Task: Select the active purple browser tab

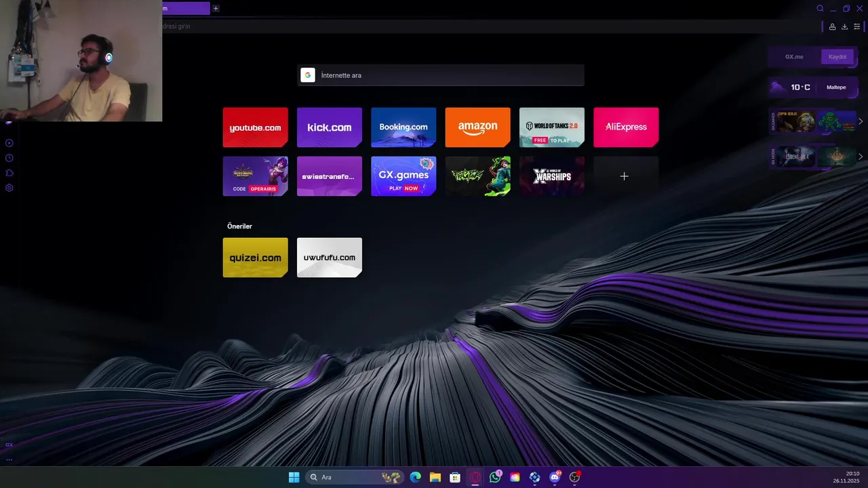Action: 186,9
